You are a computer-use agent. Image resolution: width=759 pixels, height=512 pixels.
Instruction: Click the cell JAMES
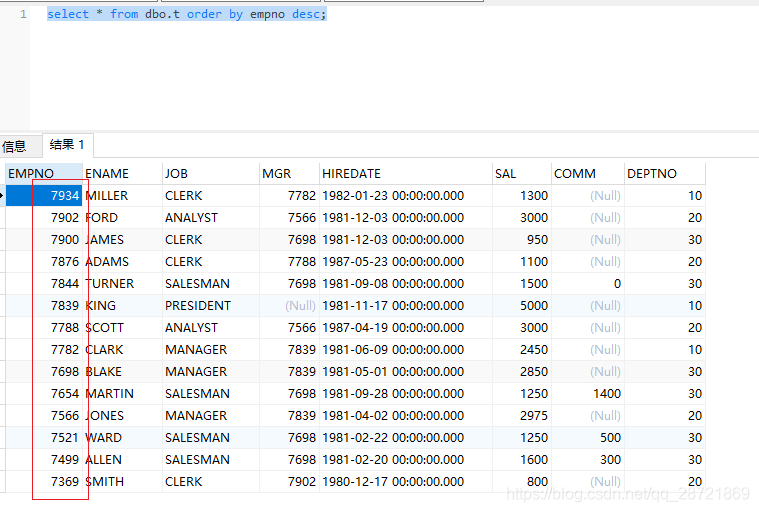click(122, 240)
